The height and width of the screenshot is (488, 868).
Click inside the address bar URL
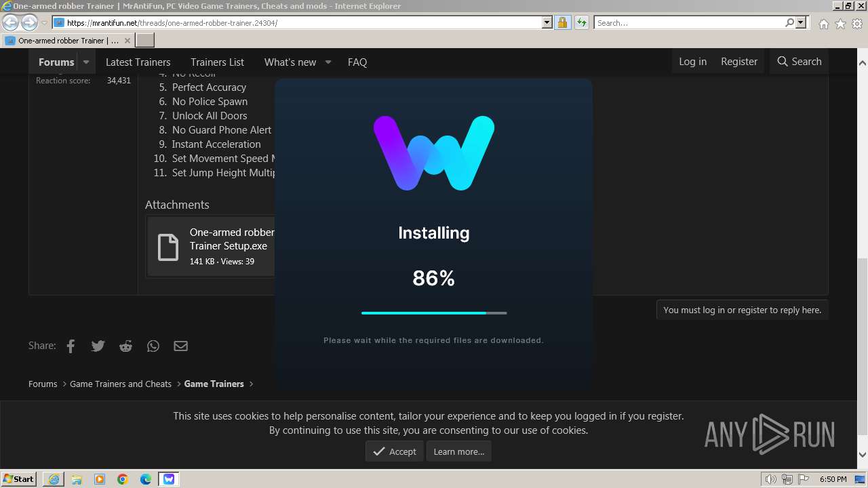click(298, 22)
